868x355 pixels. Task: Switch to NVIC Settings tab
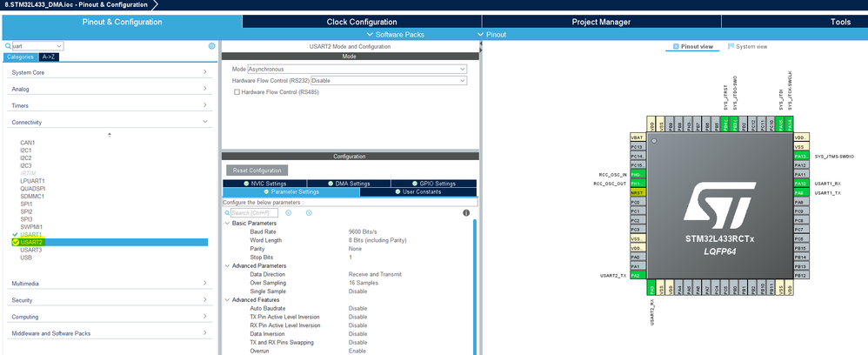(x=264, y=184)
